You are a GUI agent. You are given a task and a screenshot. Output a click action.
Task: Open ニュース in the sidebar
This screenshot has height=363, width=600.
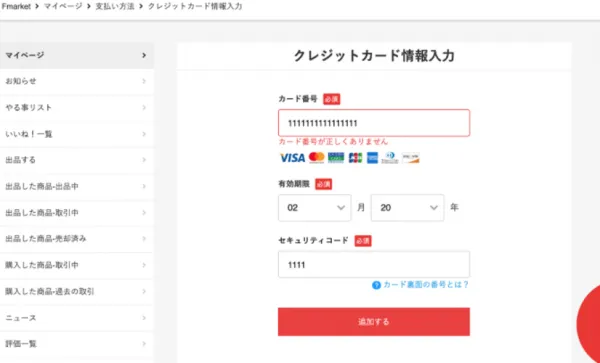[77, 318]
